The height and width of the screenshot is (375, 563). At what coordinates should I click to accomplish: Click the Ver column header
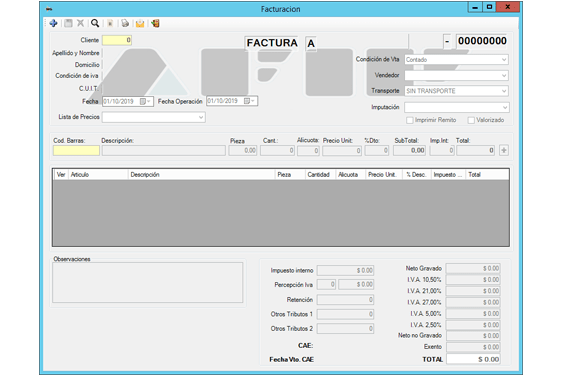[x=61, y=175]
